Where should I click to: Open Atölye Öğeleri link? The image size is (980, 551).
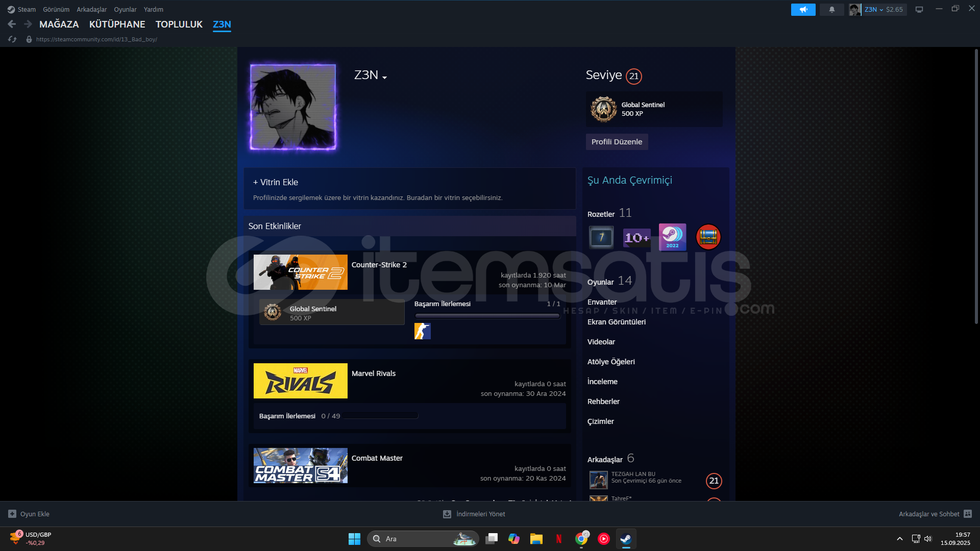[x=611, y=362]
